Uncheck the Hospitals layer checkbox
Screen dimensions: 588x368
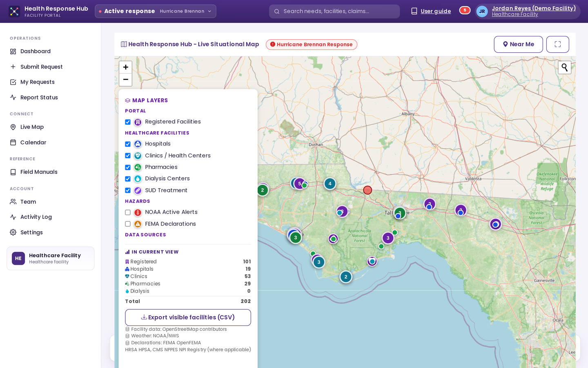click(128, 144)
